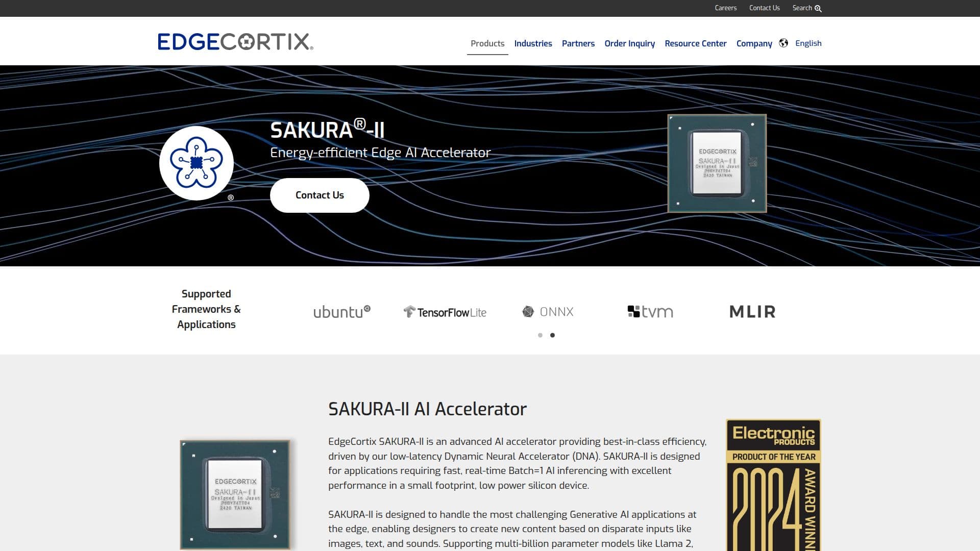Select the first carousel dot
The width and height of the screenshot is (980, 551).
[540, 335]
